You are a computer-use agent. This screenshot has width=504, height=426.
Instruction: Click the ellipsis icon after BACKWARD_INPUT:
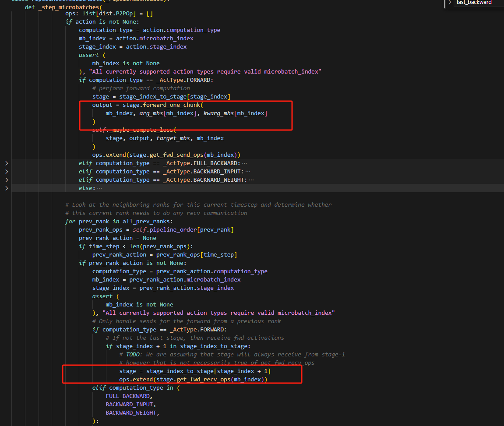(248, 172)
